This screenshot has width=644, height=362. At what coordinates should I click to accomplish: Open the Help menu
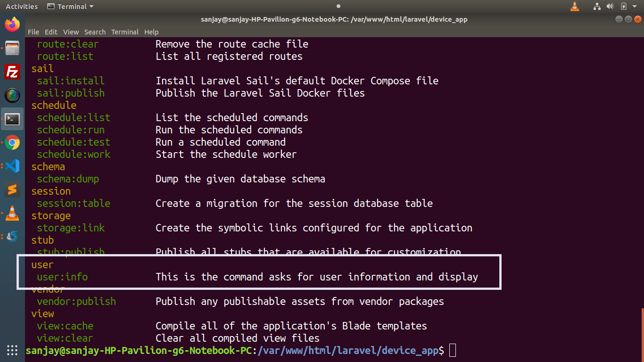151,32
